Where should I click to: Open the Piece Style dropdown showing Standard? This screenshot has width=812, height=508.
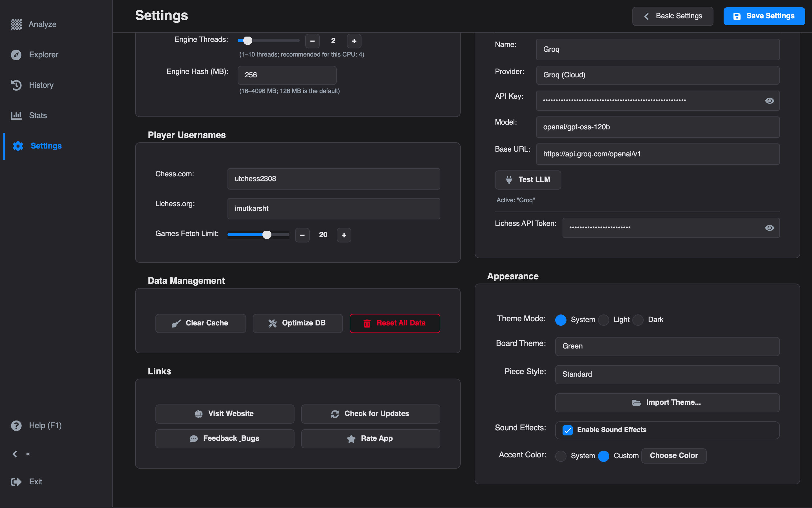coord(667,375)
